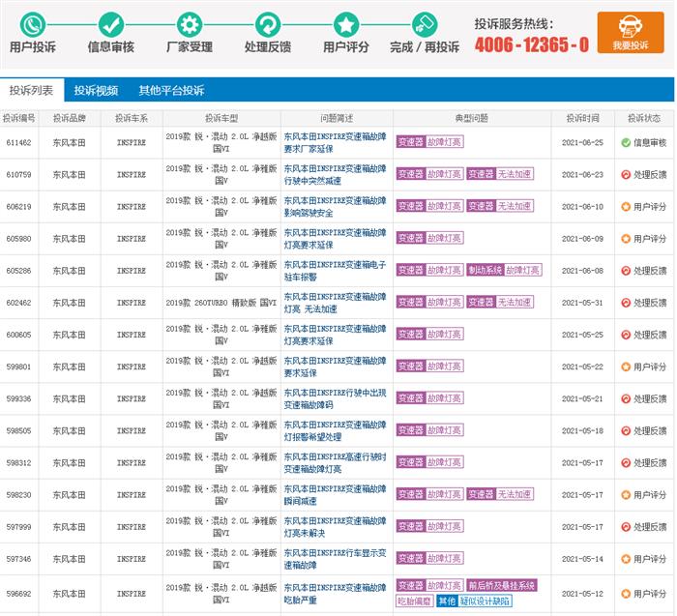Click the status icon in row 597999
This screenshot has width=677, height=616.
pos(626,527)
